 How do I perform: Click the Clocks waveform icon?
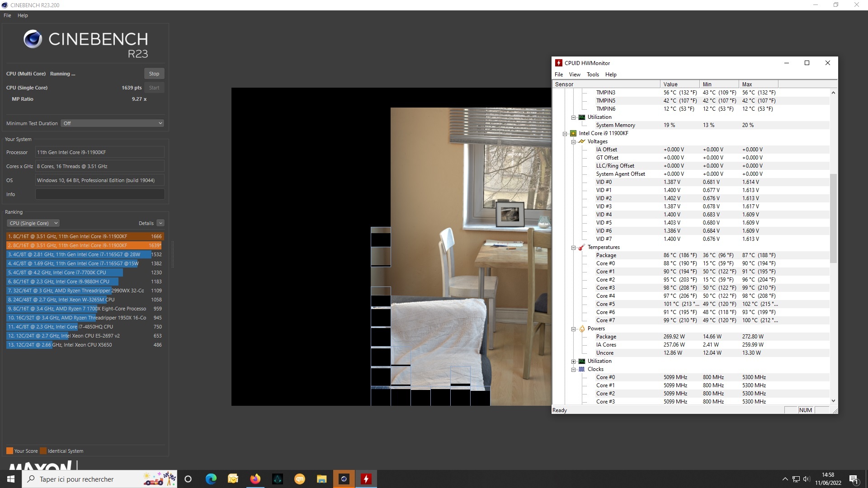582,369
